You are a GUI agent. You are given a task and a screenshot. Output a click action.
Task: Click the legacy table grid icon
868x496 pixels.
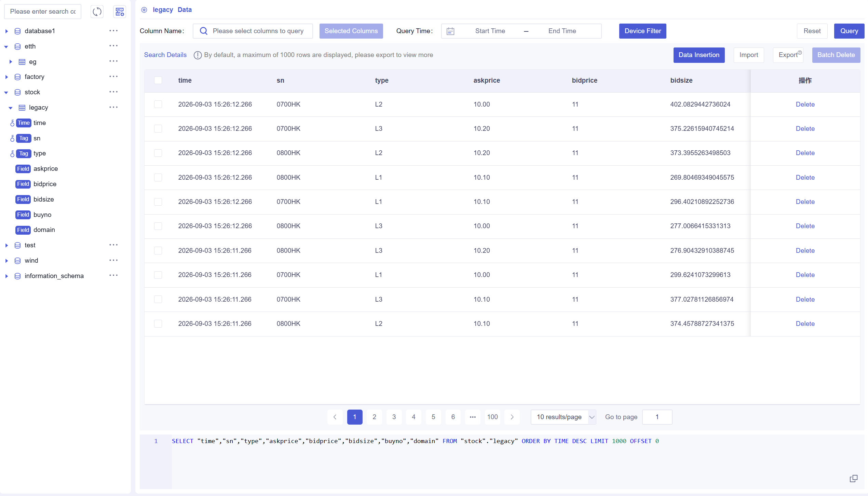pyautogui.click(x=22, y=108)
